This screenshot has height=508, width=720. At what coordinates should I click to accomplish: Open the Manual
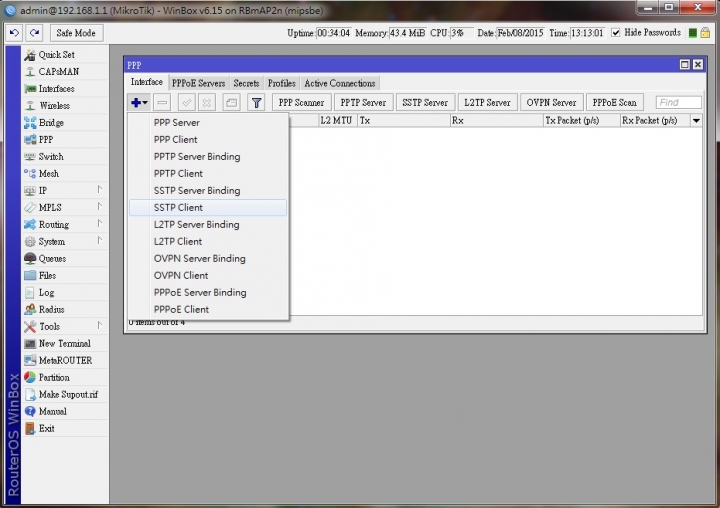coord(64,412)
